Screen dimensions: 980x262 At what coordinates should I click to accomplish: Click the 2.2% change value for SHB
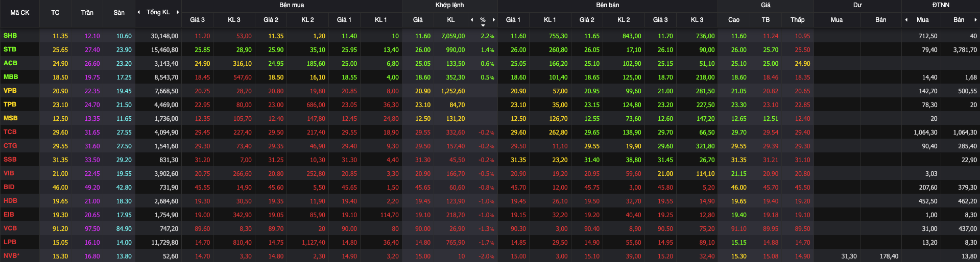487,36
